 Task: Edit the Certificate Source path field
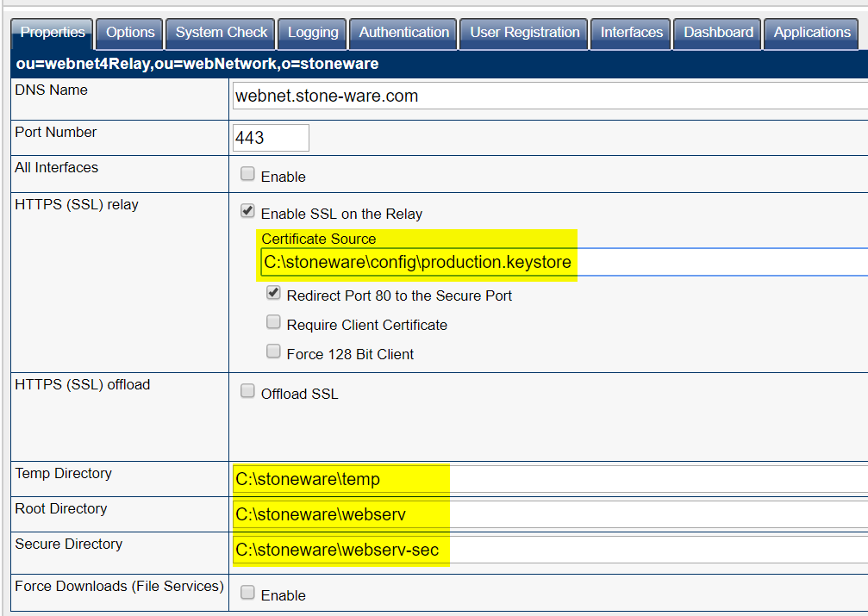click(564, 262)
